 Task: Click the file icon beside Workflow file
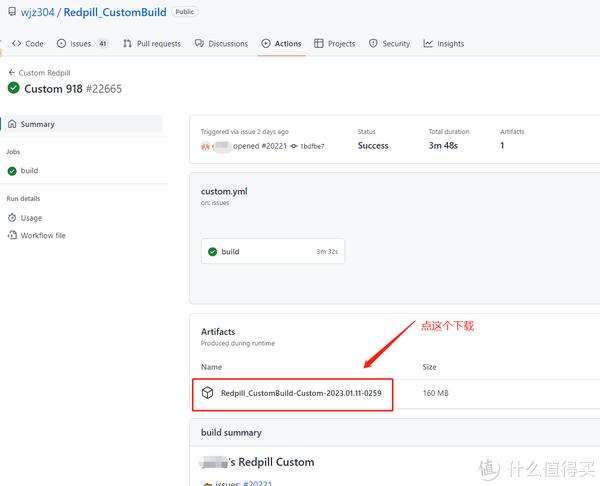pos(12,235)
